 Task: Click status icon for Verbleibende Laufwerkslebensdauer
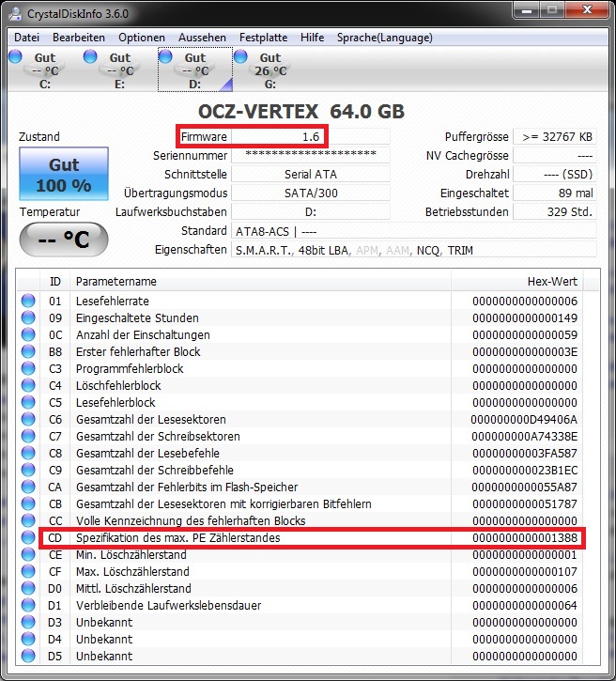pyautogui.click(x=28, y=605)
